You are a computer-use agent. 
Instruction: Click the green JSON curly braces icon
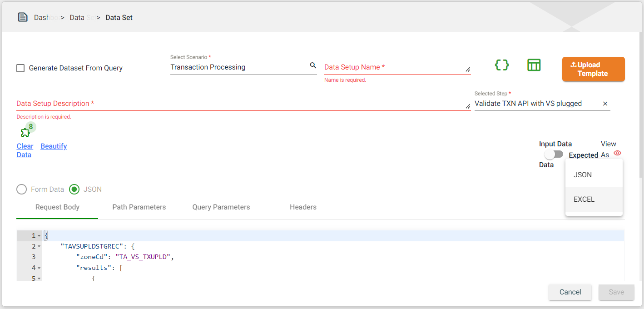[x=501, y=65]
